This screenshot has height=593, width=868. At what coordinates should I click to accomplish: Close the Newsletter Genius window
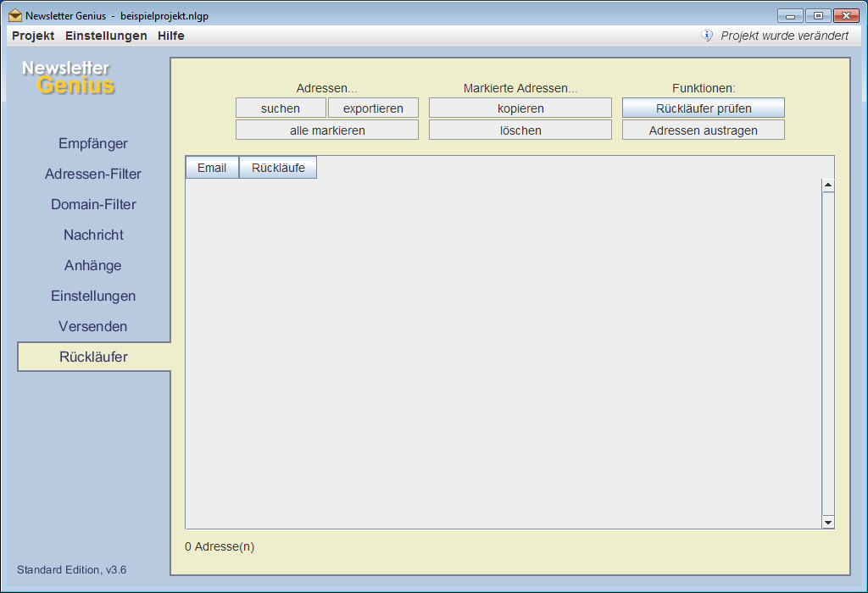[x=846, y=16]
